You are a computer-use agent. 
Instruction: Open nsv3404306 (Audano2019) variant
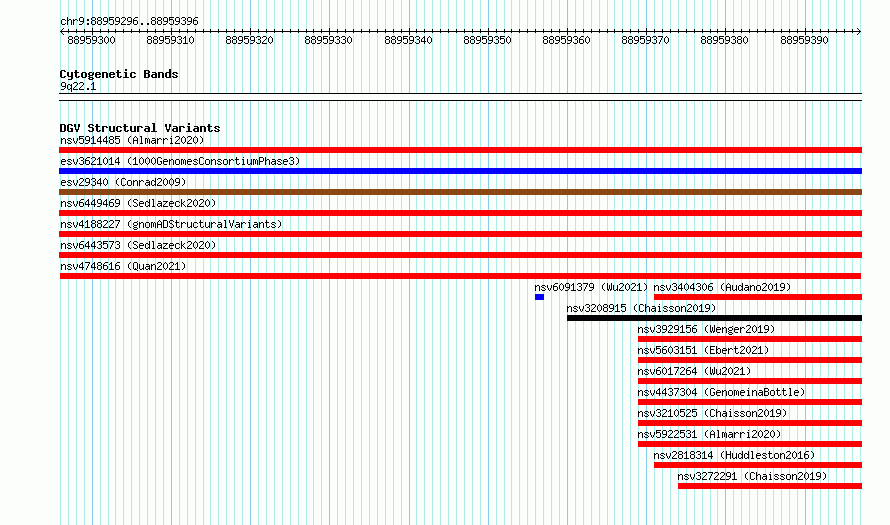(x=722, y=287)
